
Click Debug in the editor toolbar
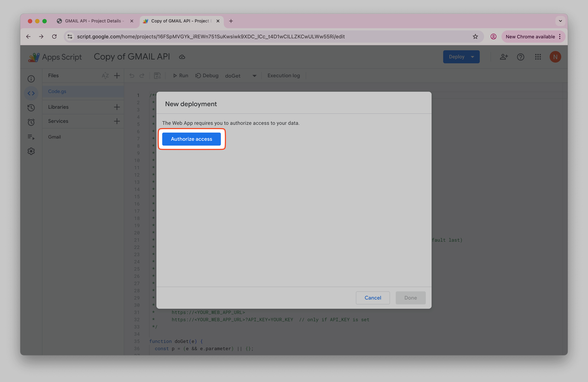tap(207, 75)
